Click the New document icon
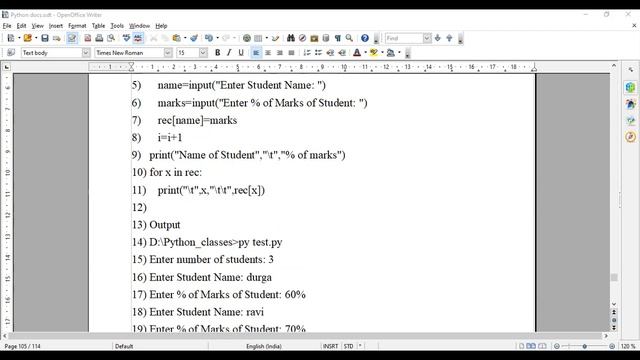The image size is (640, 360). (x=11, y=38)
